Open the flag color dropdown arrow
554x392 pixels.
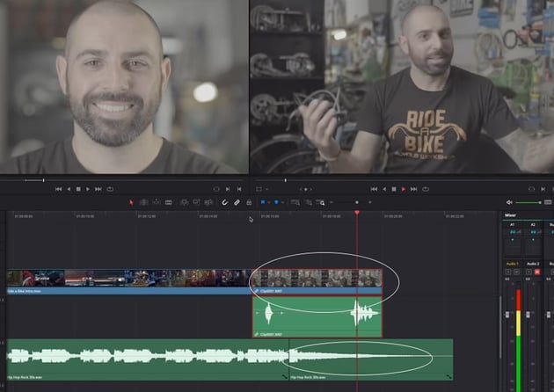coord(268,202)
